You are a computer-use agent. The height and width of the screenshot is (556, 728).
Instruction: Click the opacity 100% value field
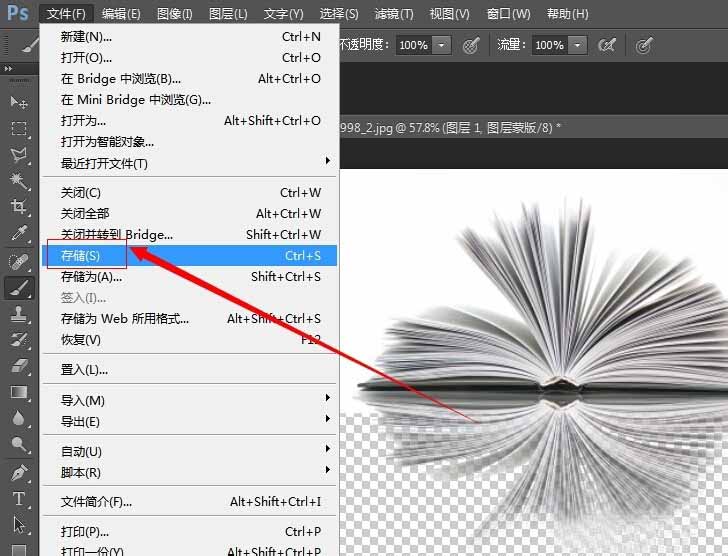[x=413, y=45]
